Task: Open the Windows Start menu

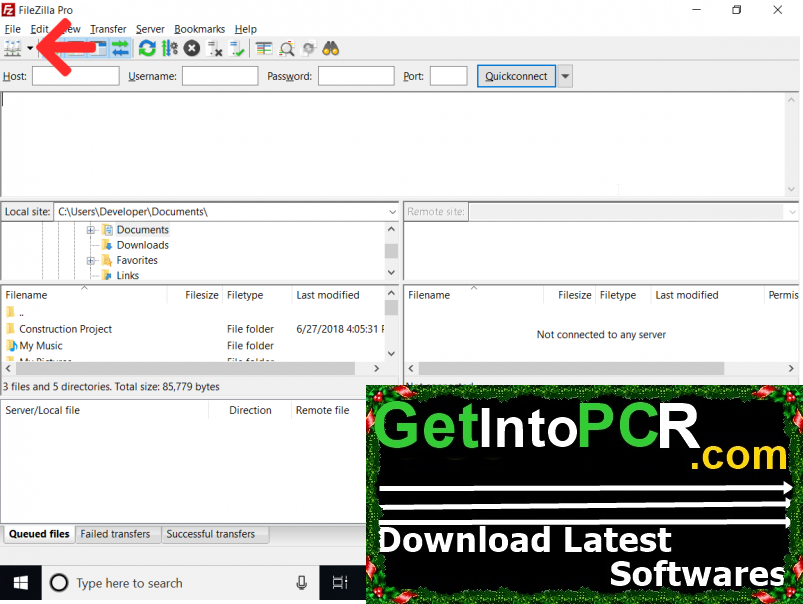Action: 20,583
